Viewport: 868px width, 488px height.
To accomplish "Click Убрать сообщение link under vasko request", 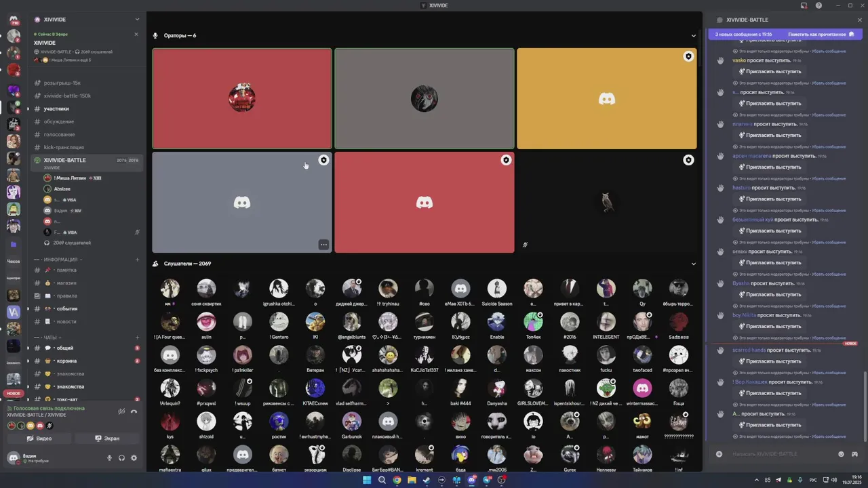I will click(x=829, y=83).
